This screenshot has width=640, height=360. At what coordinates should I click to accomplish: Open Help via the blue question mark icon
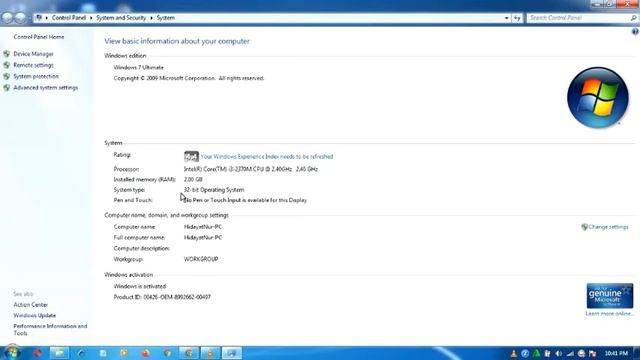[x=635, y=32]
